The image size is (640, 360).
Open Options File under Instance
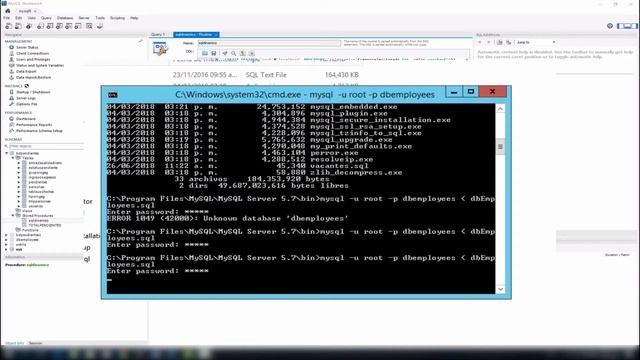pyautogui.click(x=27, y=104)
